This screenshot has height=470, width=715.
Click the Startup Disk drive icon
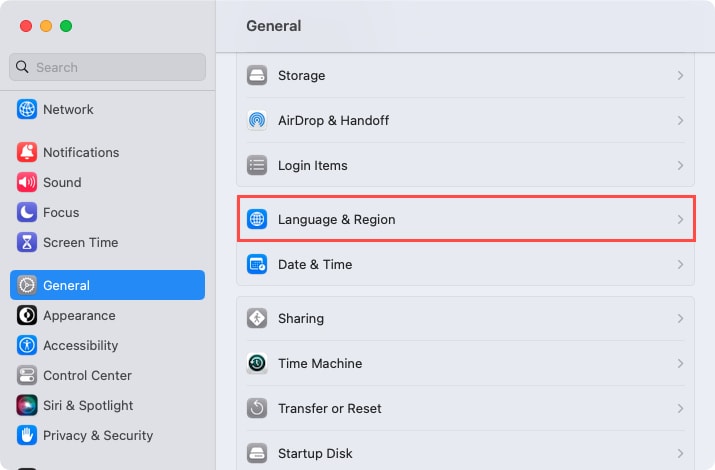click(x=257, y=453)
